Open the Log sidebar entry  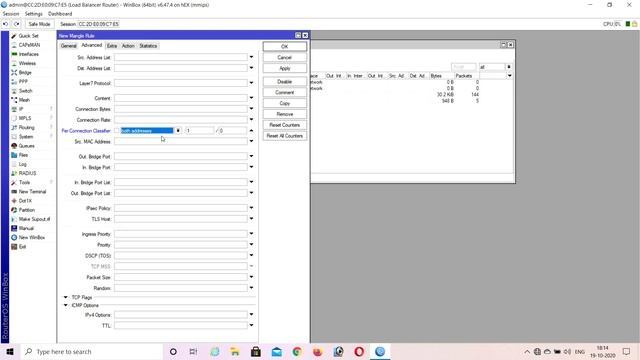(22, 164)
